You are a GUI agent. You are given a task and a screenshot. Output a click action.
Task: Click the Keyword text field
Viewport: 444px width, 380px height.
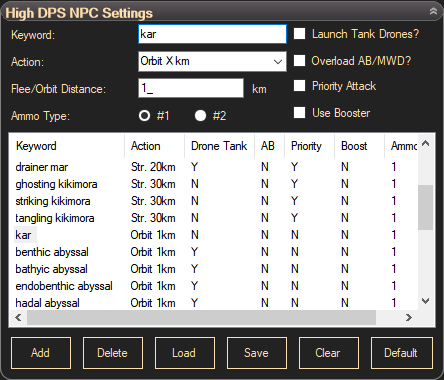click(x=212, y=34)
